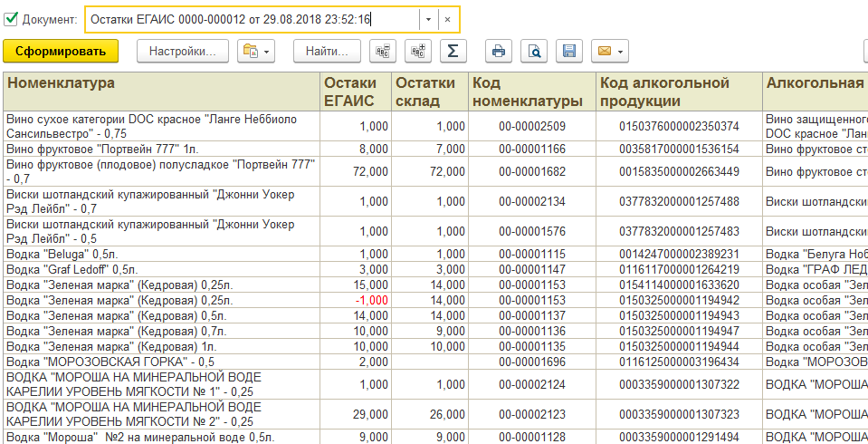
Task: Click the 72,000 ЕГАИС balance cell
Action: coord(356,172)
